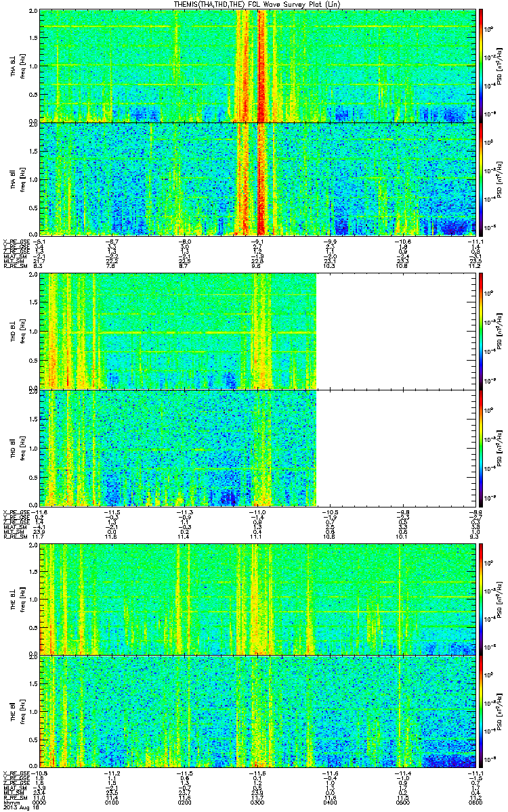Click the PSD color bar beside THA B-parallel
Screen dimensions: 508x812
coord(481,178)
